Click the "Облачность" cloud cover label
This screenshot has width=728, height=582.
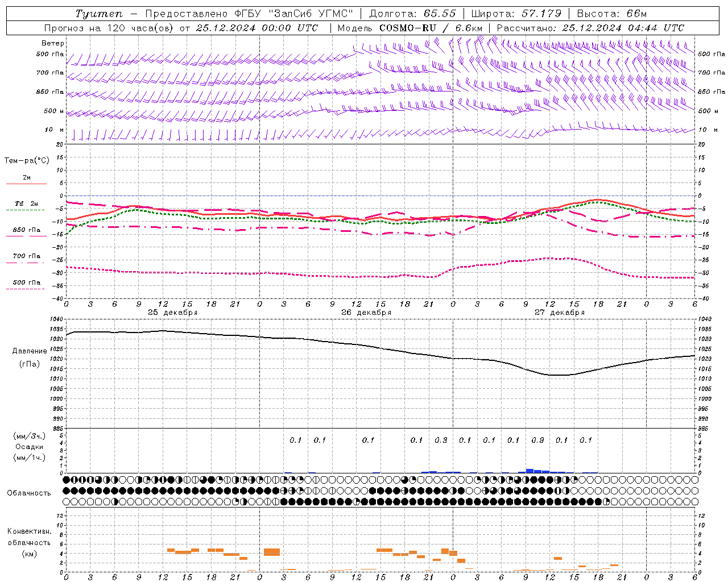29,493
